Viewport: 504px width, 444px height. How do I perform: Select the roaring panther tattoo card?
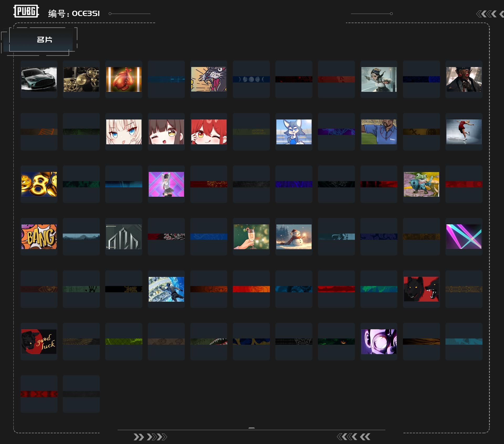click(209, 79)
